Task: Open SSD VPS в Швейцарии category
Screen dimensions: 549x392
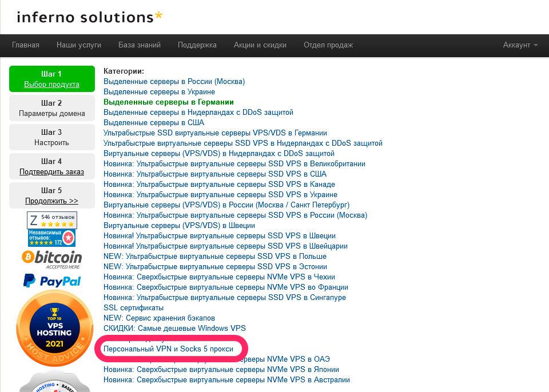Action: pyautogui.click(x=225, y=246)
